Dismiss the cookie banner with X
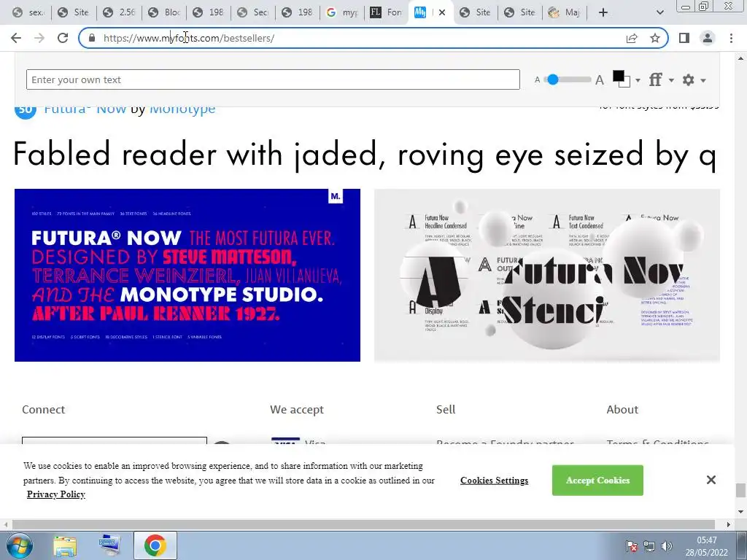Viewport: 747px width, 560px height. (711, 480)
